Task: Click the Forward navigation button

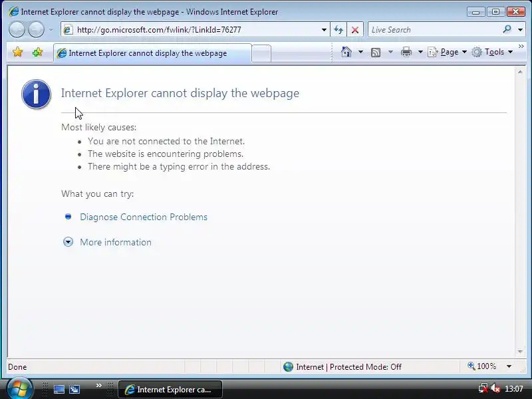Action: [36, 29]
